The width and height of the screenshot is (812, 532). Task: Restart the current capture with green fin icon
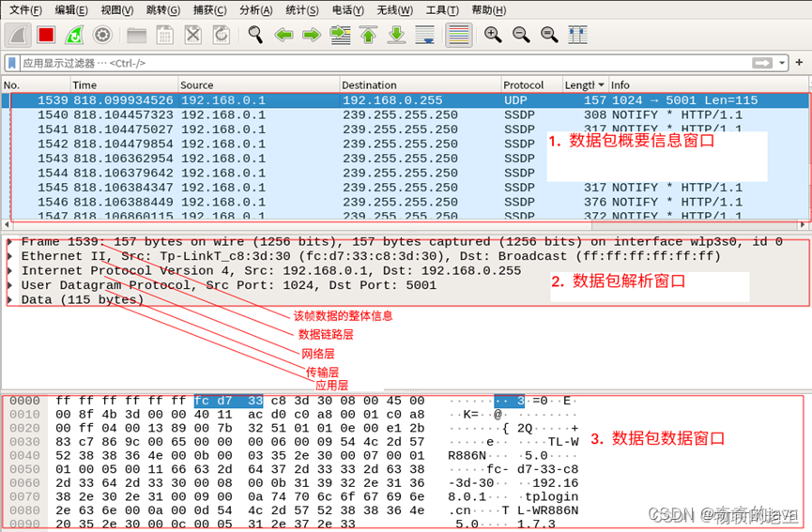tap(74, 36)
